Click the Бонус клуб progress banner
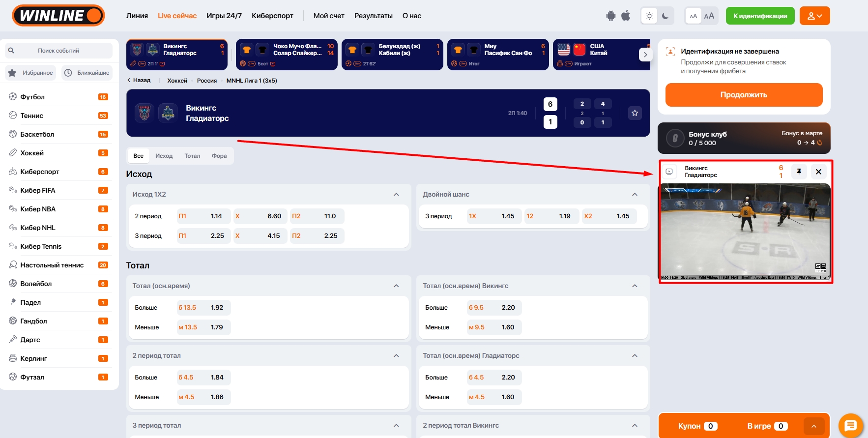868x438 pixels. tap(744, 138)
